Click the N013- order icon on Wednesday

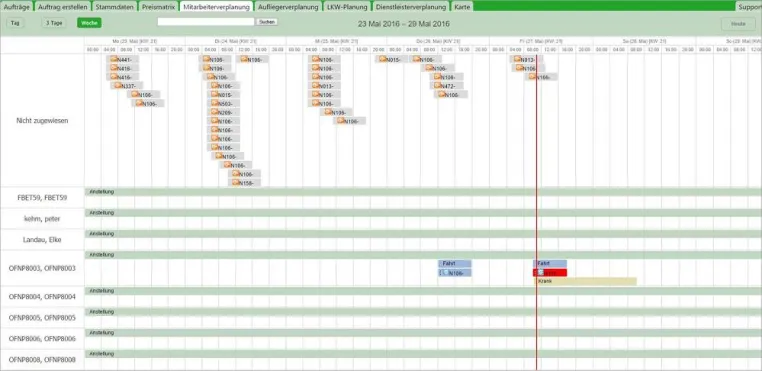[x=316, y=85]
